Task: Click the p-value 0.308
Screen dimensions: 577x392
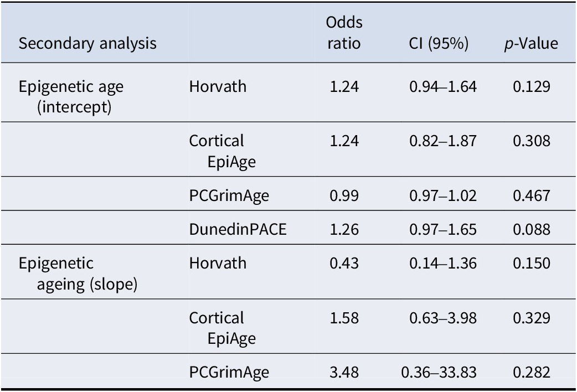Action: (532, 141)
